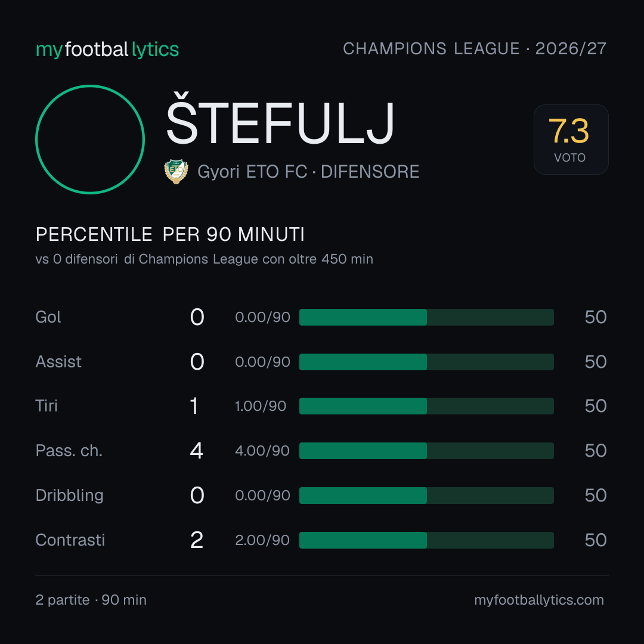This screenshot has width=644, height=644.
Task: Open the myfootballytics logo
Action: [107, 49]
